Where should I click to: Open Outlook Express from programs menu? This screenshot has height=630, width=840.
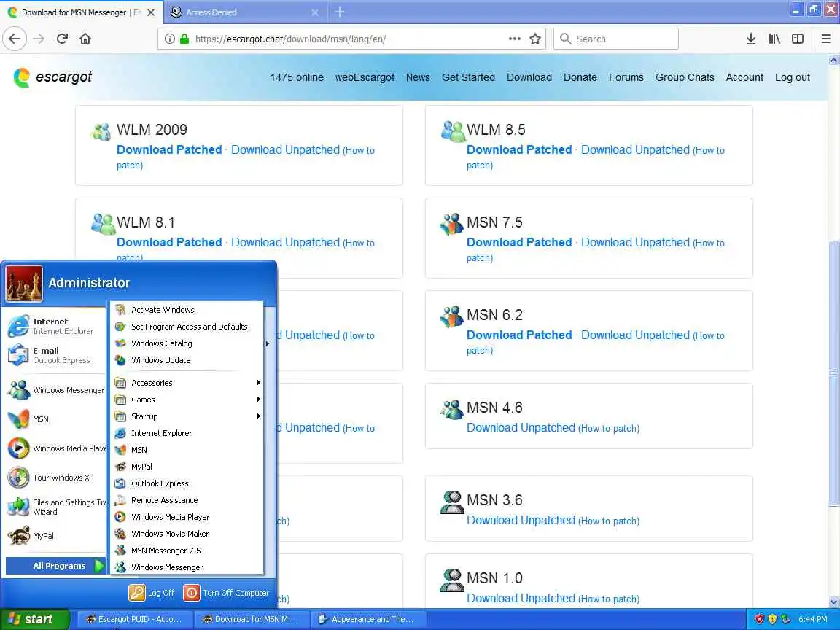(187, 483)
